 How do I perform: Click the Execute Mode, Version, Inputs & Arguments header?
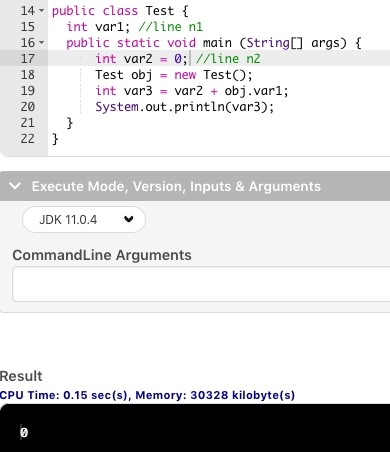click(195, 186)
